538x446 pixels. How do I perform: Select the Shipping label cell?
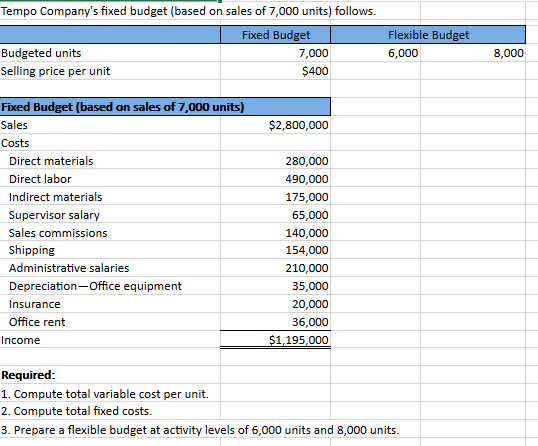(x=110, y=250)
